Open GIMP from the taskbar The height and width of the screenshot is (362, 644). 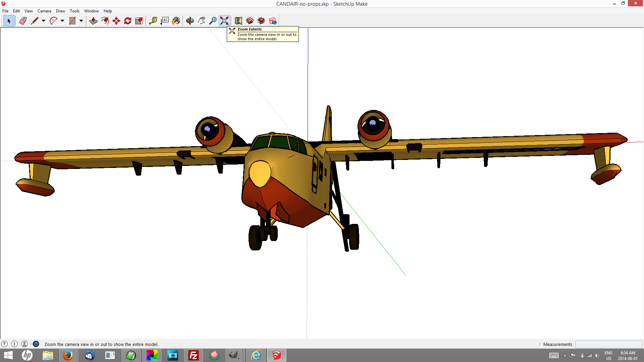[233, 355]
